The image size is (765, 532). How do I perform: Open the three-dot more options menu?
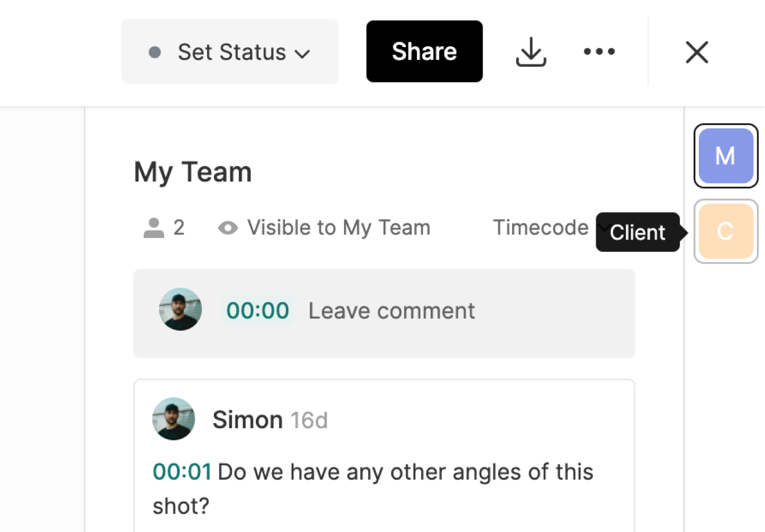tap(599, 52)
